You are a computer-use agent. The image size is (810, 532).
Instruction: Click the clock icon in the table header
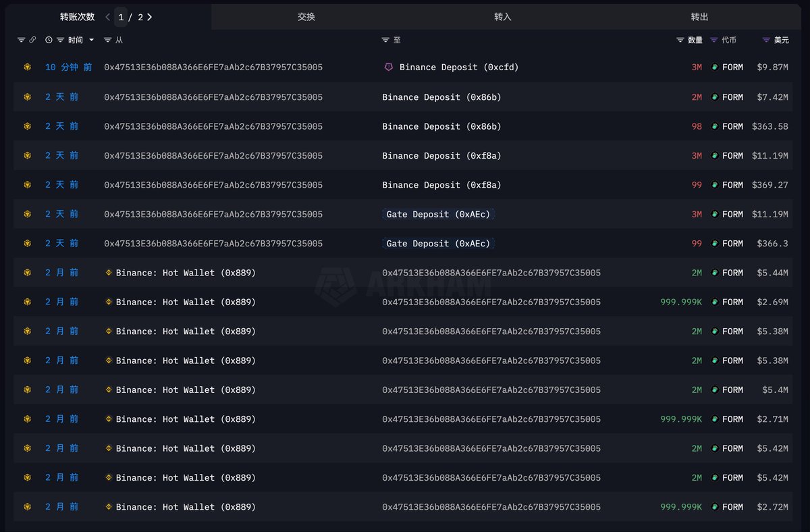click(x=49, y=41)
